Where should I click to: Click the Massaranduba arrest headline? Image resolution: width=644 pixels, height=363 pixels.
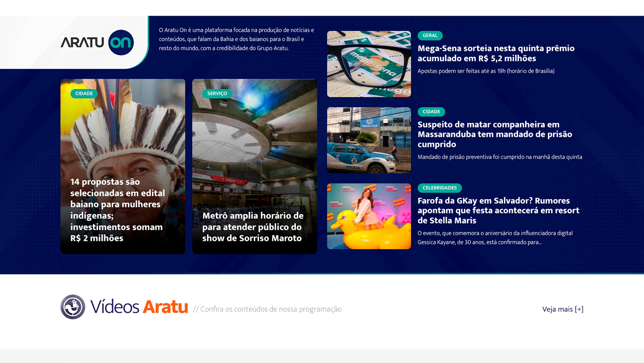coord(488,134)
